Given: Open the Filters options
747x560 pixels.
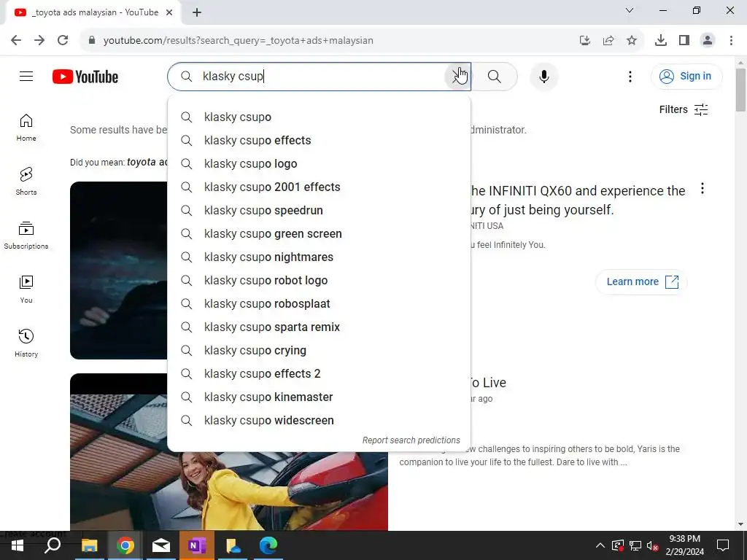Looking at the screenshot, I should (x=683, y=109).
